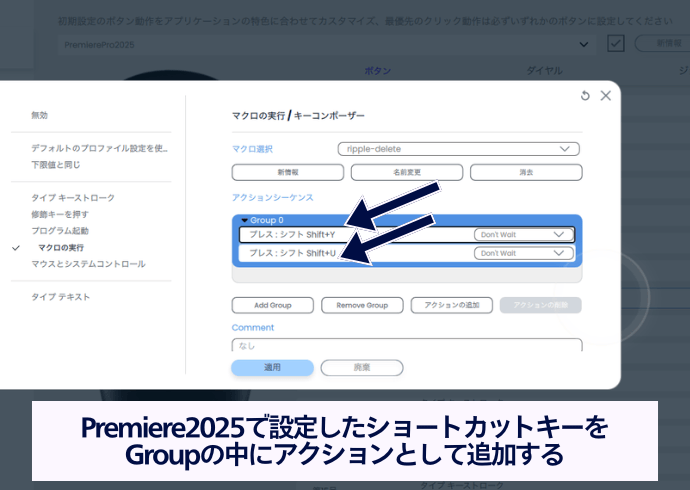The width and height of the screenshot is (690, 490).
Task: Click into the Comment text field
Action: (x=406, y=345)
